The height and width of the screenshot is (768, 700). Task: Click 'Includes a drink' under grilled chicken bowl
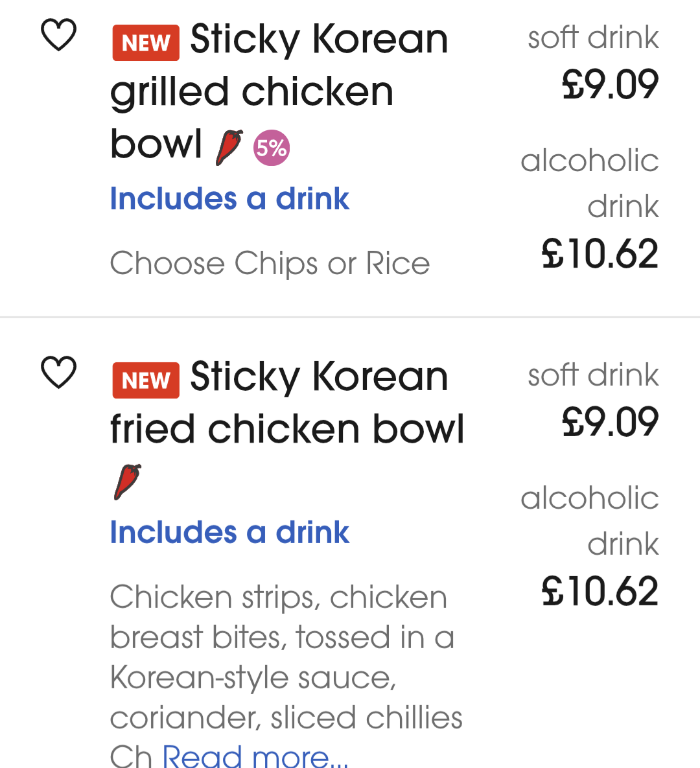[229, 198]
